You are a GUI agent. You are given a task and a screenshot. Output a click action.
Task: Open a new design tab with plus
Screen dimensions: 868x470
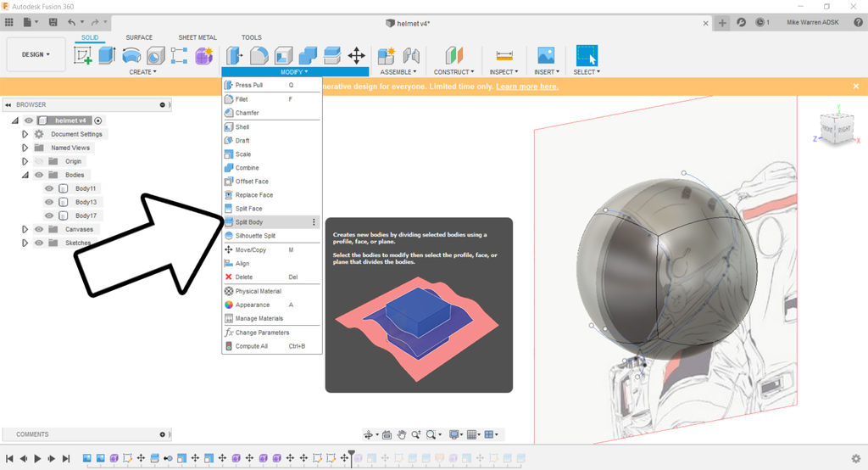point(722,23)
